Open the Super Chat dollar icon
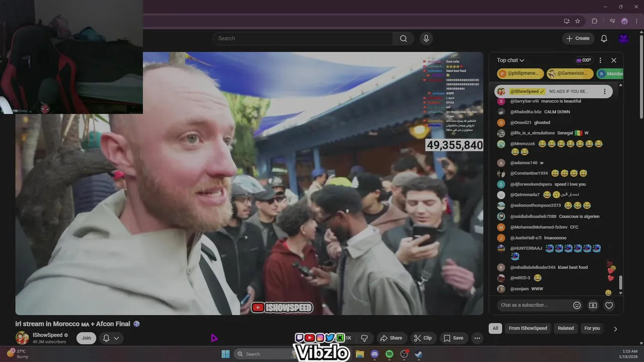The width and height of the screenshot is (644, 362). coord(593,305)
